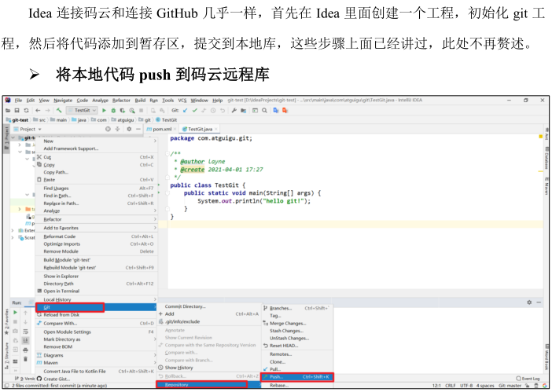552x392 pixels.
Task: Select Push... in Git submenu
Action: 297,377
